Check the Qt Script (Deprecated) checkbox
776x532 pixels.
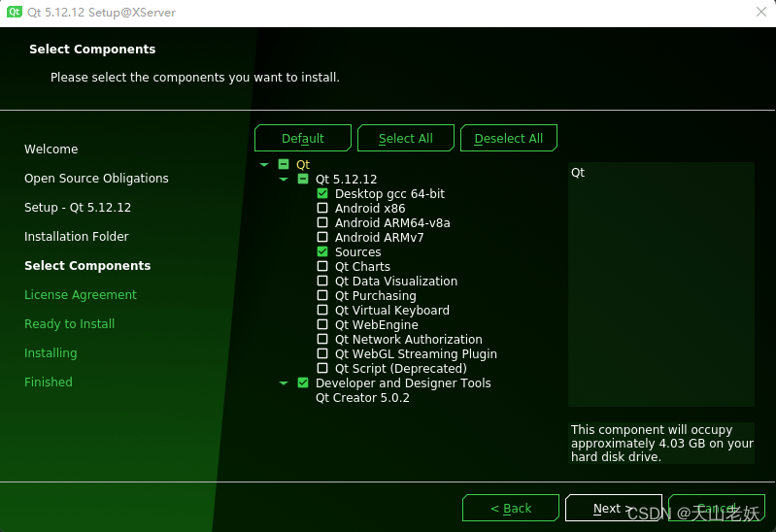322,368
